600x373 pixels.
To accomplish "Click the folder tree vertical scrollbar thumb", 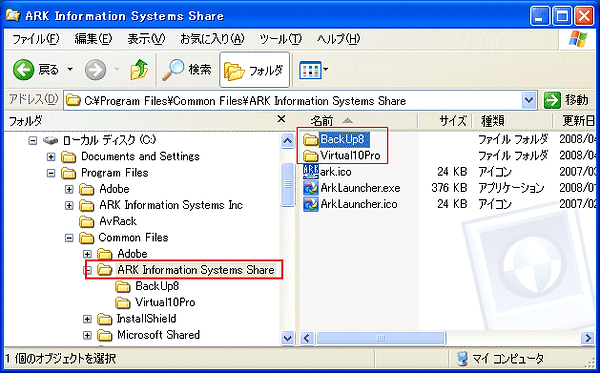I will click(x=287, y=185).
